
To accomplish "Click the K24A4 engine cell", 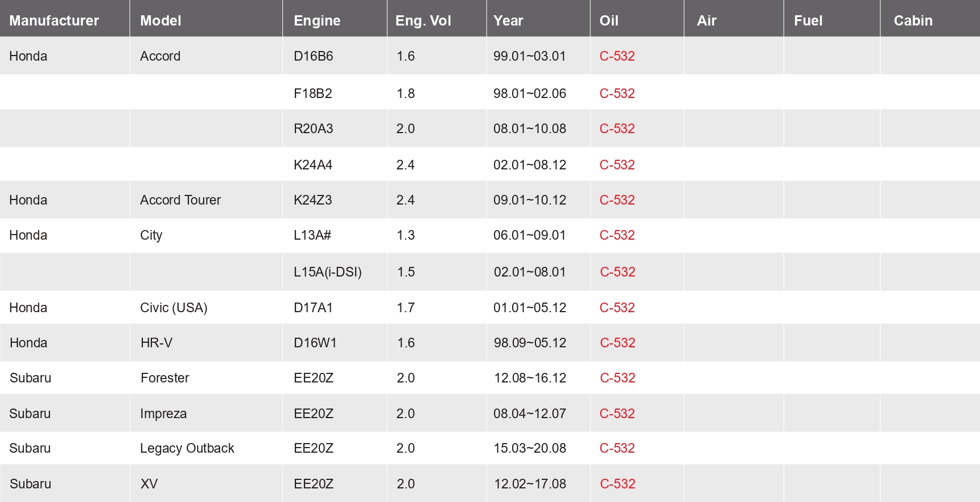I will pos(313,165).
